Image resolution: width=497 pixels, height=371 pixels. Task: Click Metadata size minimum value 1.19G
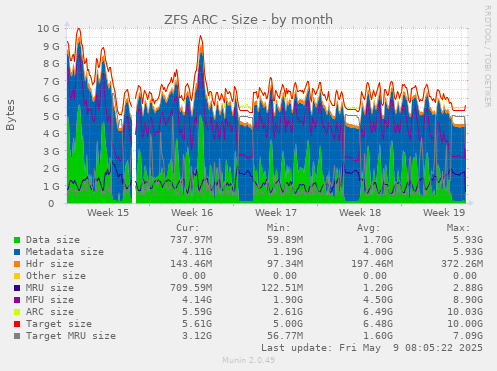pyautogui.click(x=288, y=252)
